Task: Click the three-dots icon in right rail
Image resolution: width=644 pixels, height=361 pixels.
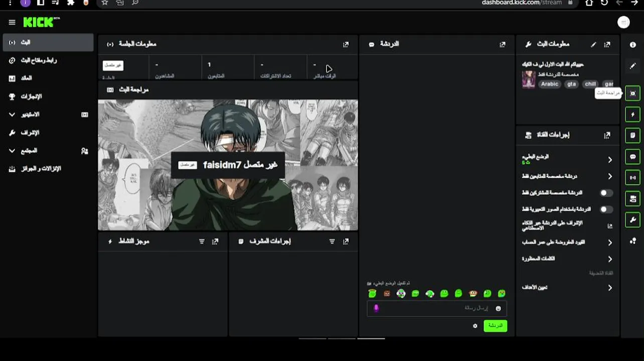Action: click(x=633, y=241)
